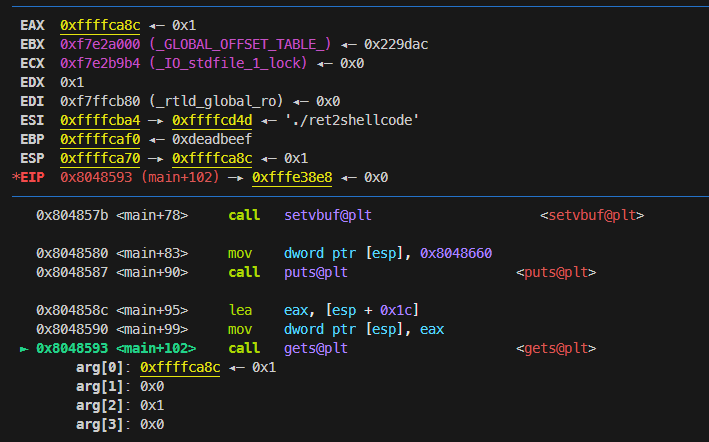Click the setvbuf@plt call operand
The width and height of the screenshot is (709, 442).
click(328, 215)
